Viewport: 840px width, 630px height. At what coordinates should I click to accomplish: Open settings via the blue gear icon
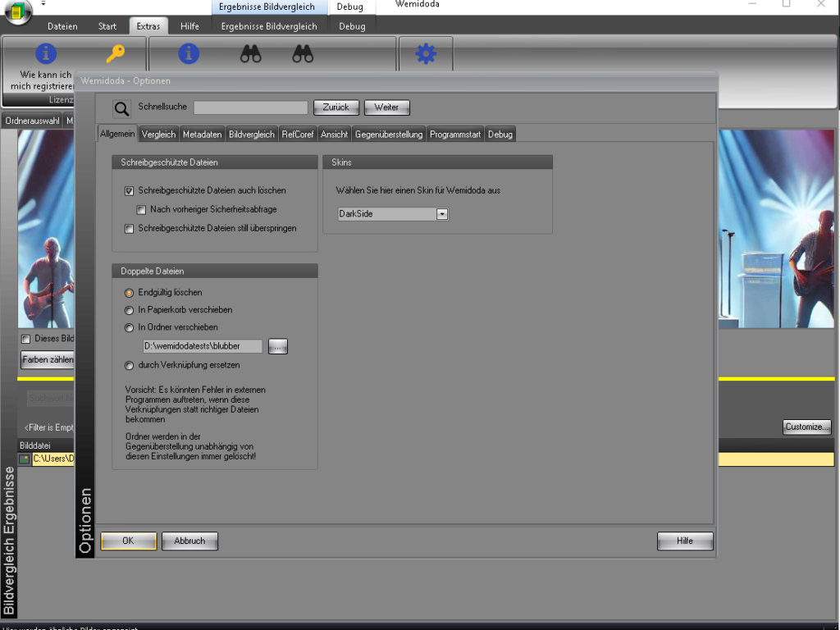[426, 54]
